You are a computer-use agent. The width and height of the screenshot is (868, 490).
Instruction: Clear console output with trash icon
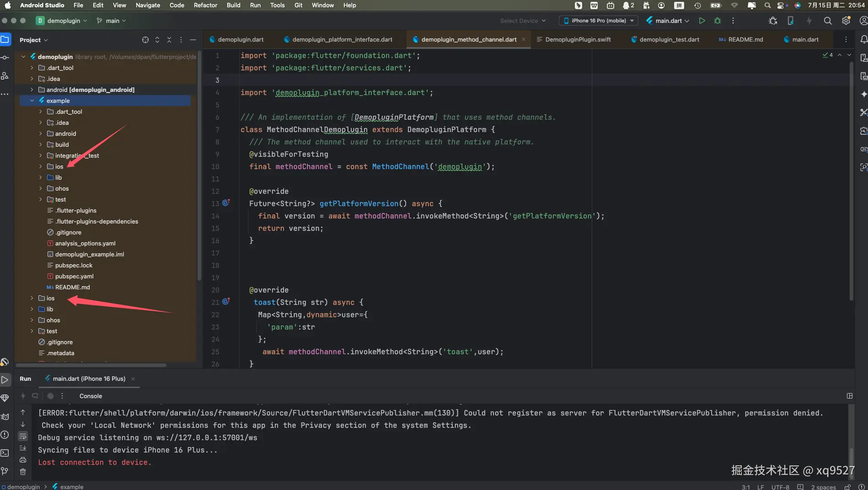(23, 471)
